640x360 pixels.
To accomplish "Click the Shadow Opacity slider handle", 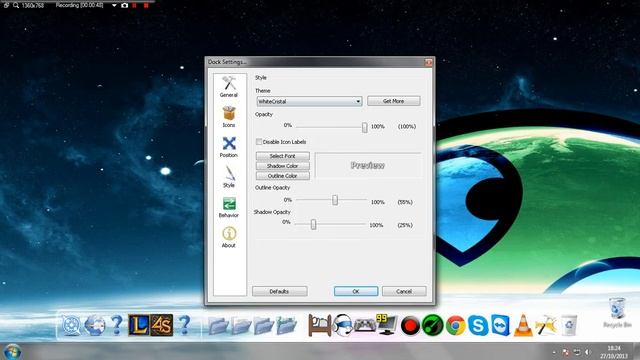I will (313, 224).
